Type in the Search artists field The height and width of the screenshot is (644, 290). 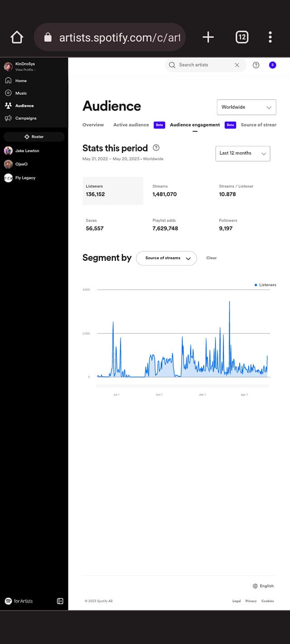pos(204,65)
